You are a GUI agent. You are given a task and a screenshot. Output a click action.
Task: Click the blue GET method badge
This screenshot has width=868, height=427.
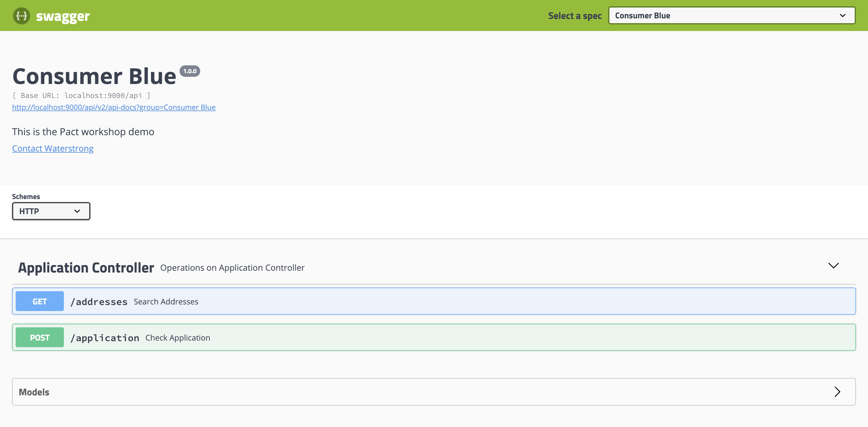39,301
